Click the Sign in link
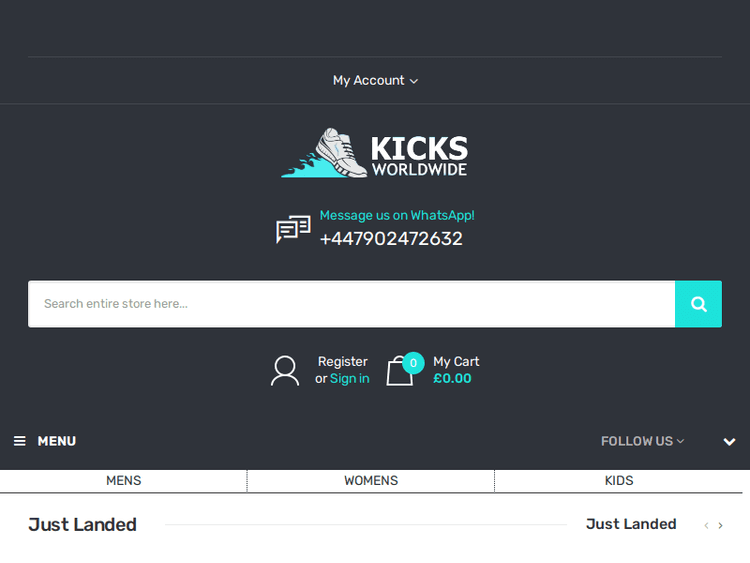 point(350,378)
